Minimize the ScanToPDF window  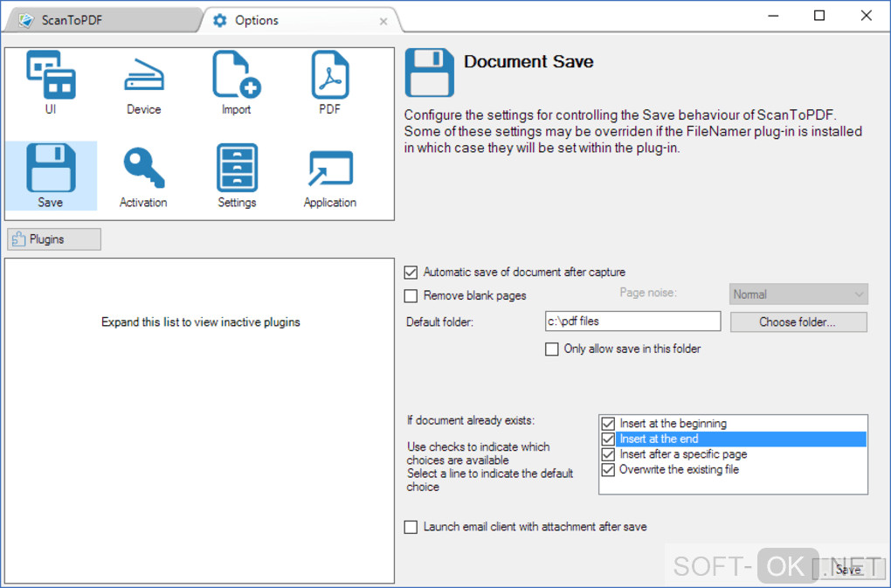click(x=773, y=16)
